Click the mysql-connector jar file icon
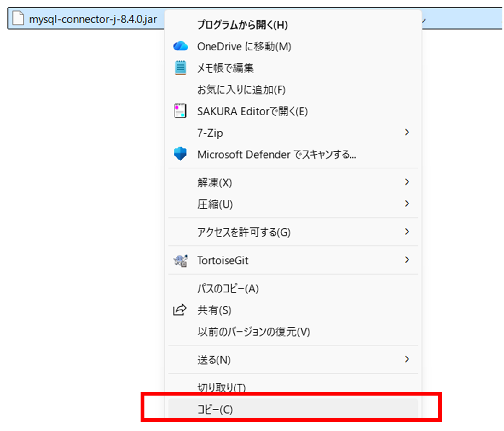This screenshot has height=431, width=504. point(18,18)
